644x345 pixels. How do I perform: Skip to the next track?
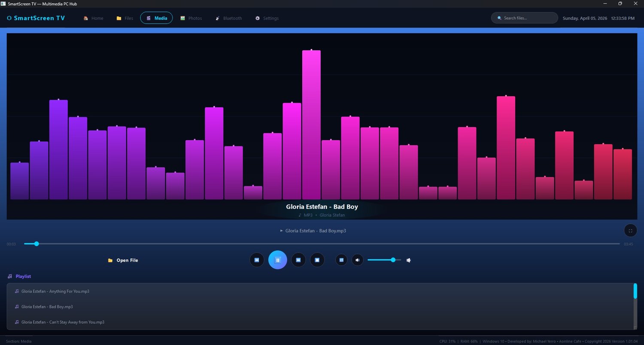[x=298, y=260]
